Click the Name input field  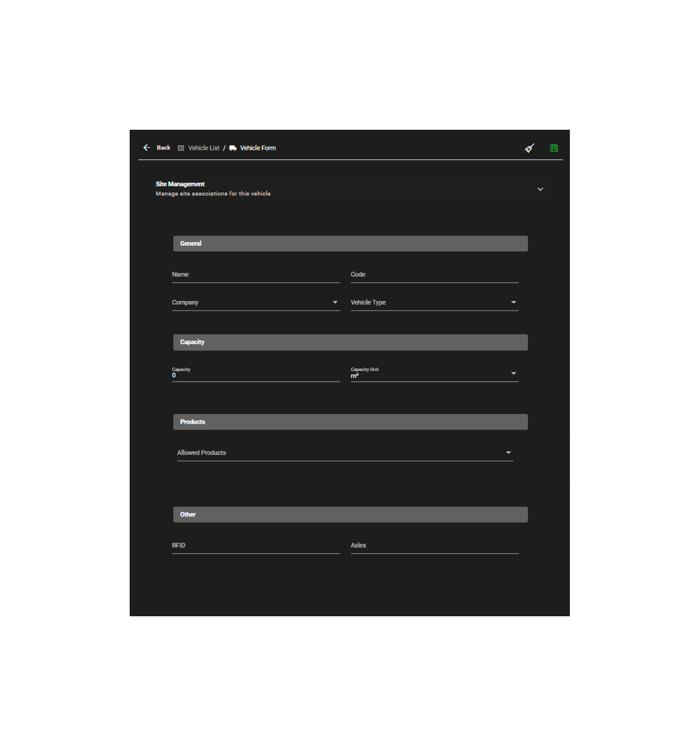tap(256, 275)
